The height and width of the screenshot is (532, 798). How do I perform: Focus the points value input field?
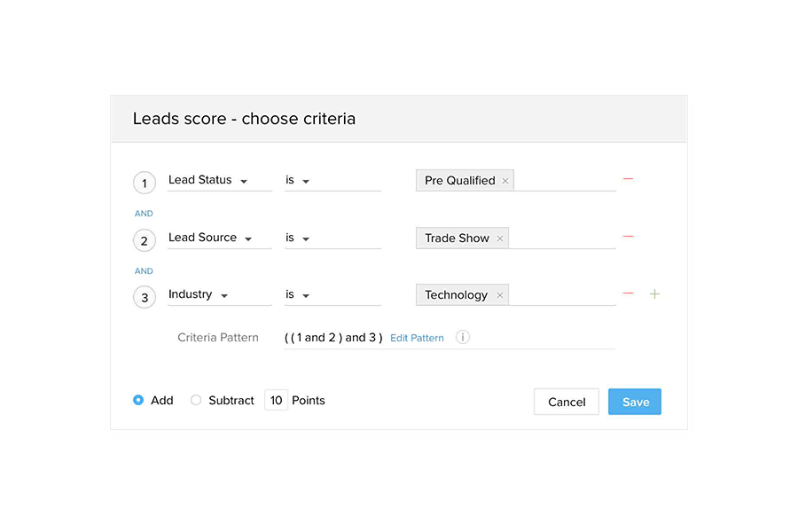point(276,400)
